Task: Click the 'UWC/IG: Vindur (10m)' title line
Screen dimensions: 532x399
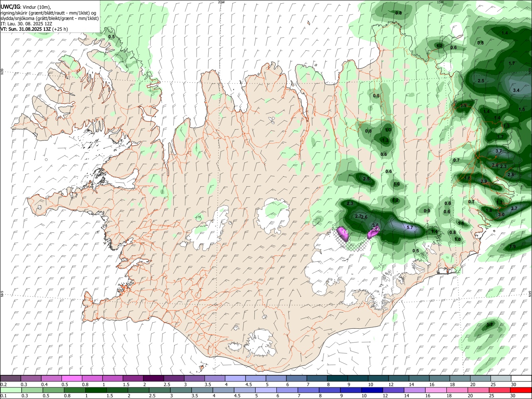Action: point(25,6)
